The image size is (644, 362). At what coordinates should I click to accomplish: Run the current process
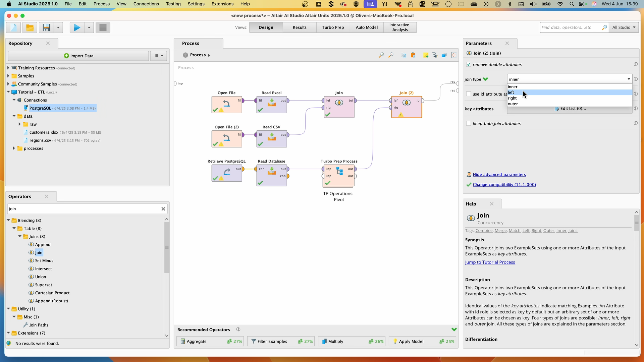(x=77, y=27)
